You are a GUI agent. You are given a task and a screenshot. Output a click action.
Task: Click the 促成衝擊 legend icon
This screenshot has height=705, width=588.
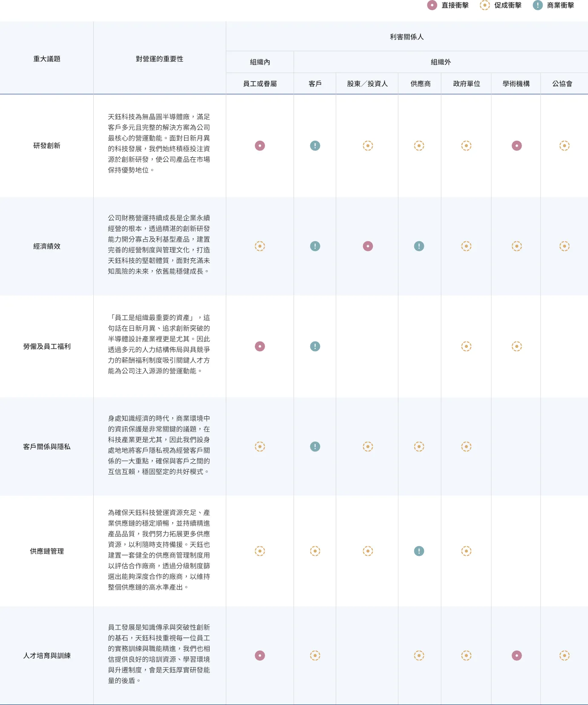pyautogui.click(x=485, y=5)
